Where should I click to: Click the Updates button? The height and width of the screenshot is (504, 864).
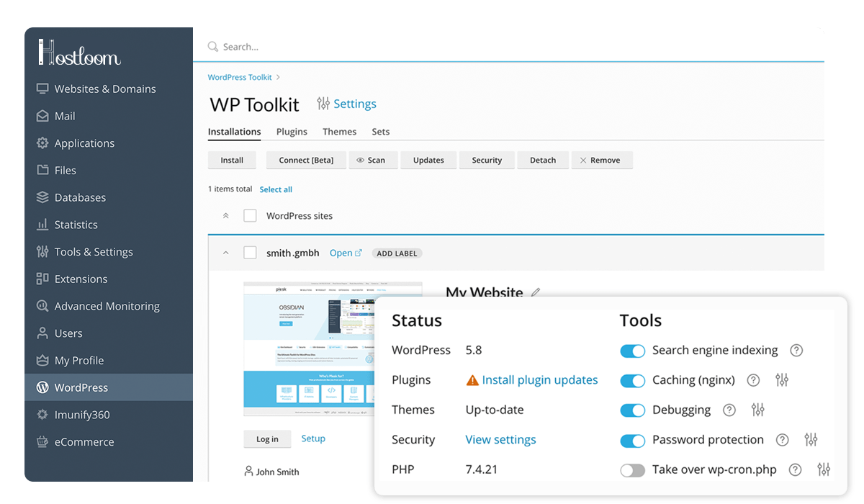pyautogui.click(x=428, y=160)
